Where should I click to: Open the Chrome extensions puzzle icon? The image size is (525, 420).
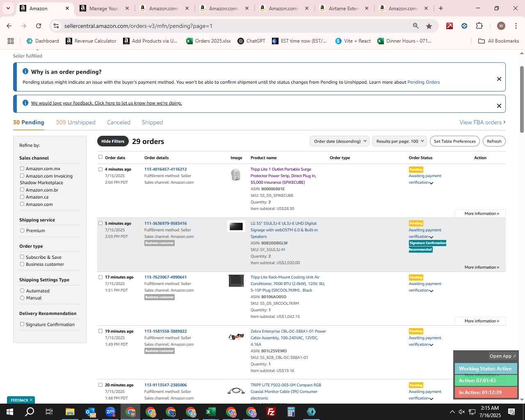click(x=479, y=26)
